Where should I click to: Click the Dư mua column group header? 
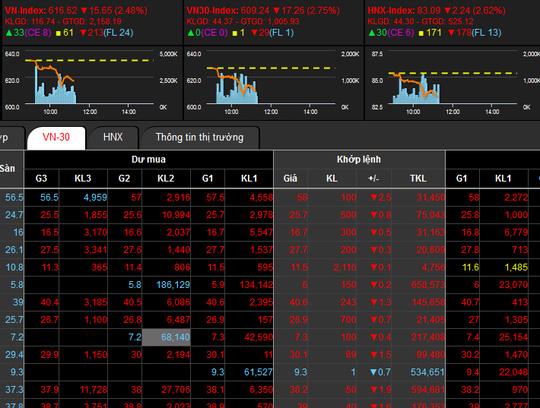coord(148,159)
